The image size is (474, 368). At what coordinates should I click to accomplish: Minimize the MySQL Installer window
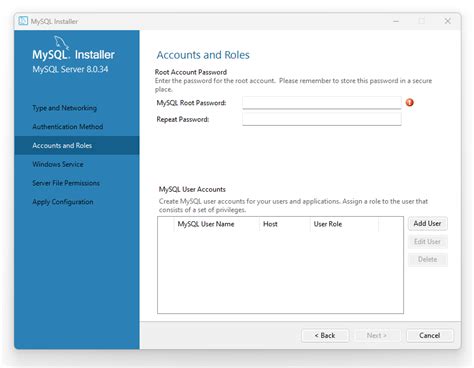[396, 21]
